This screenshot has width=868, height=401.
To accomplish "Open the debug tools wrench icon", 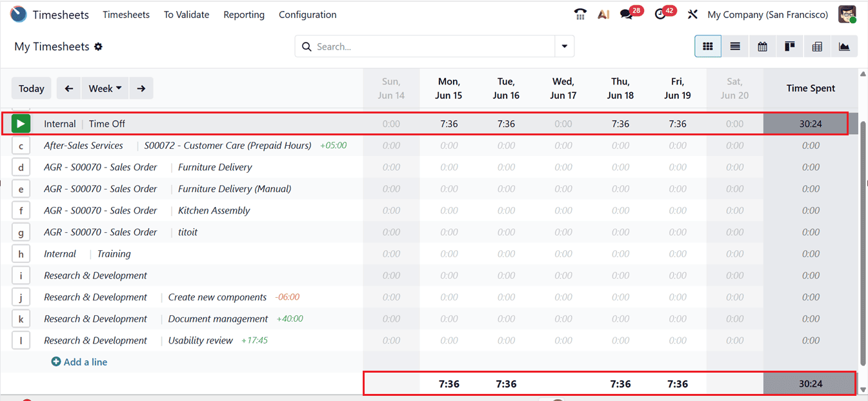I will pyautogui.click(x=692, y=14).
